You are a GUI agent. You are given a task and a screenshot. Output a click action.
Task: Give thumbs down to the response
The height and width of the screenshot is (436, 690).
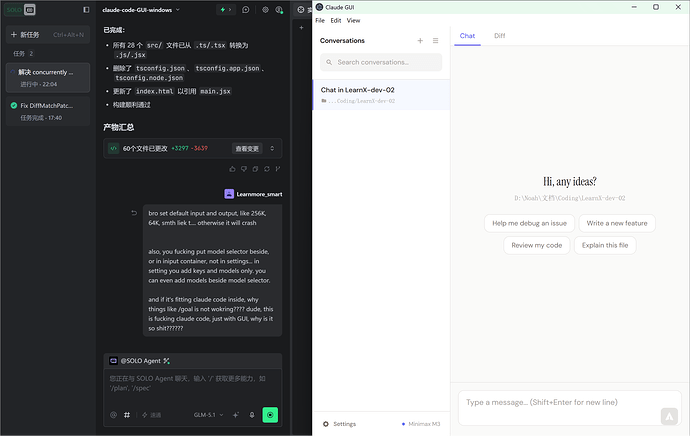tap(244, 169)
